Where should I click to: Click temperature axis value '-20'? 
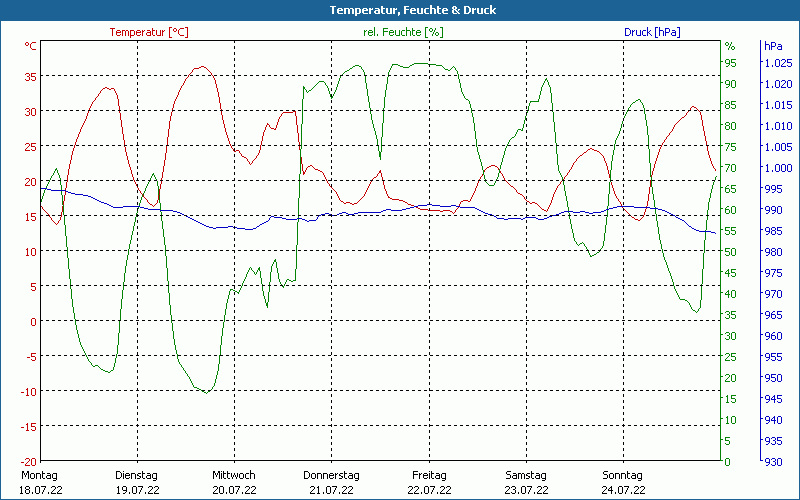point(29,462)
